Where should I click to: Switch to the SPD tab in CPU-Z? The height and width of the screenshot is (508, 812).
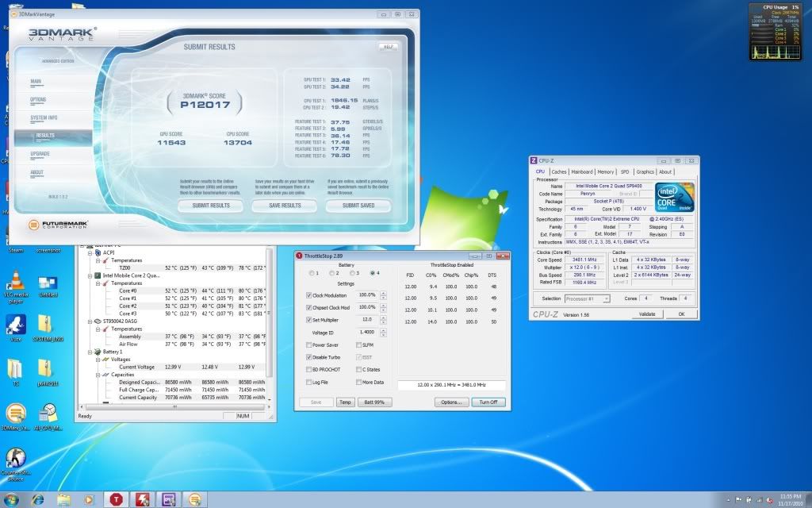click(625, 171)
